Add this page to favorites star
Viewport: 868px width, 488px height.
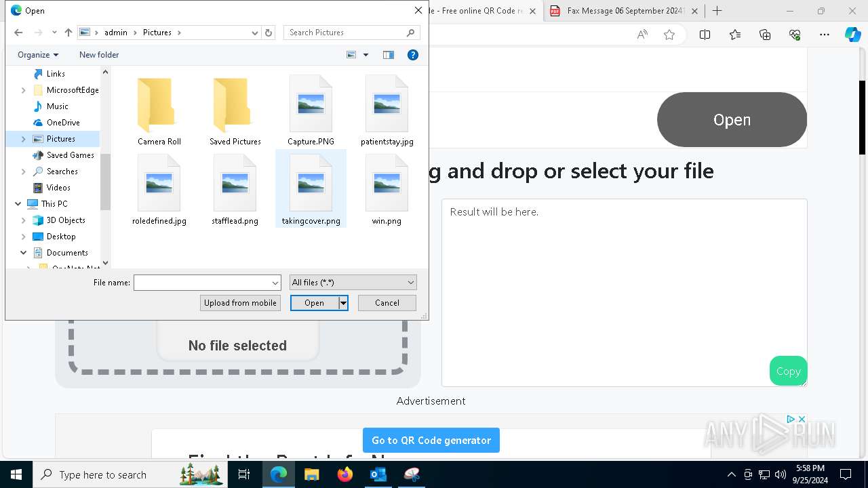point(669,35)
